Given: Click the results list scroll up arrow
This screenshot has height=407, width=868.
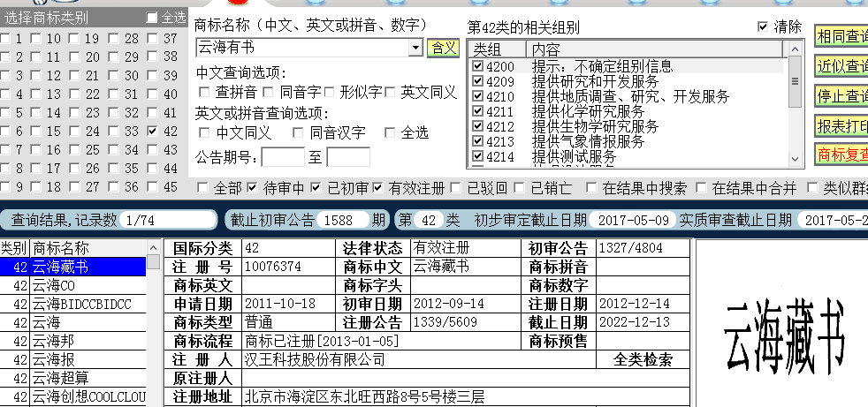Looking at the screenshot, I should pos(153,248).
